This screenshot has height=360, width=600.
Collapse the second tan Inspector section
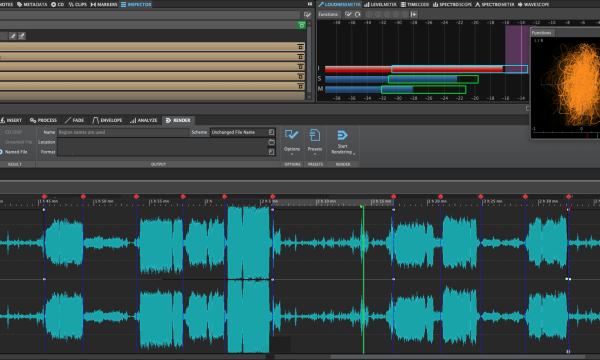300,57
